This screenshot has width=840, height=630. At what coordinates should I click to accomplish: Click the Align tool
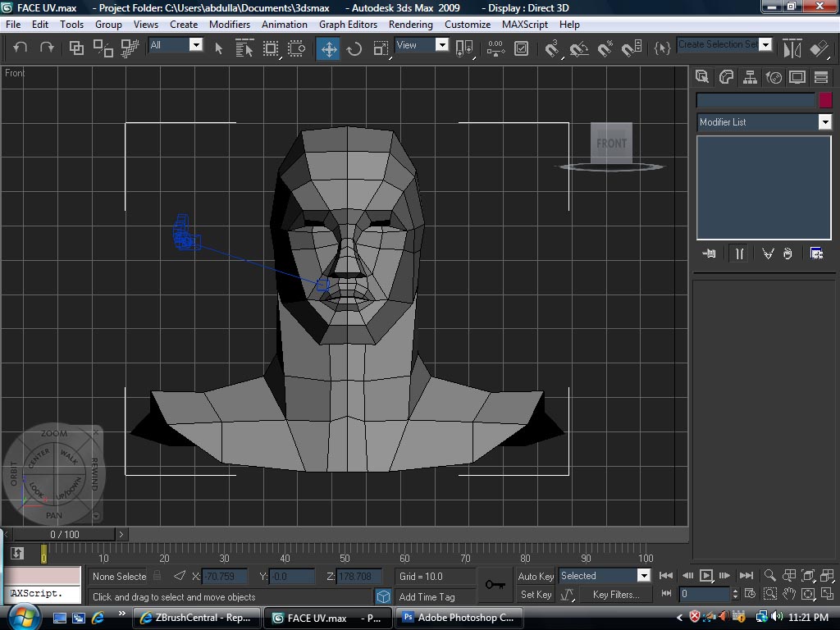point(819,48)
